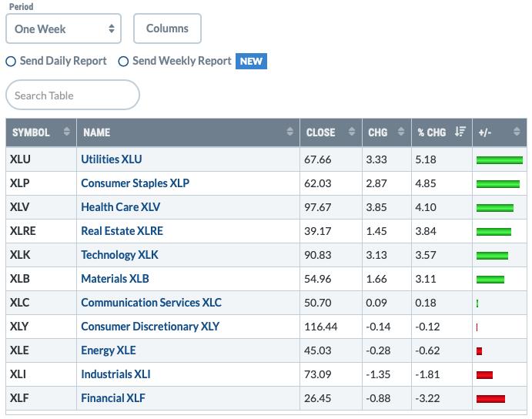Toggle the % CHG descending sort icon
This screenshot has width=532, height=419.
point(460,132)
